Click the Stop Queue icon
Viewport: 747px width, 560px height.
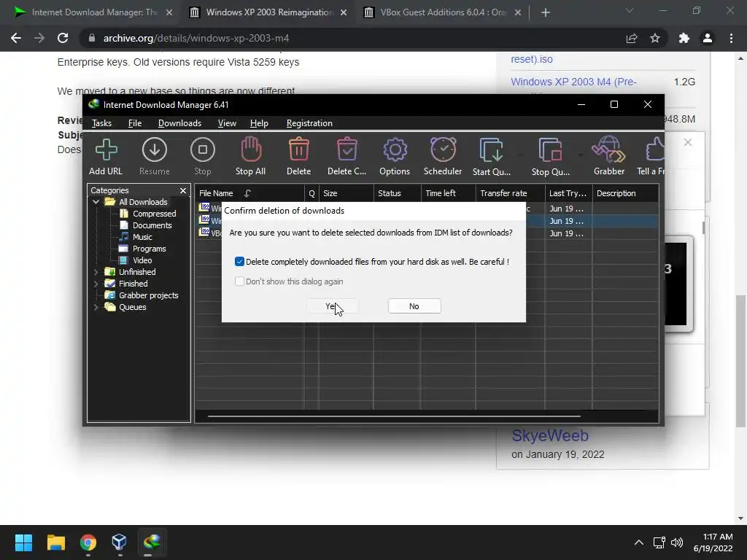[x=550, y=150]
